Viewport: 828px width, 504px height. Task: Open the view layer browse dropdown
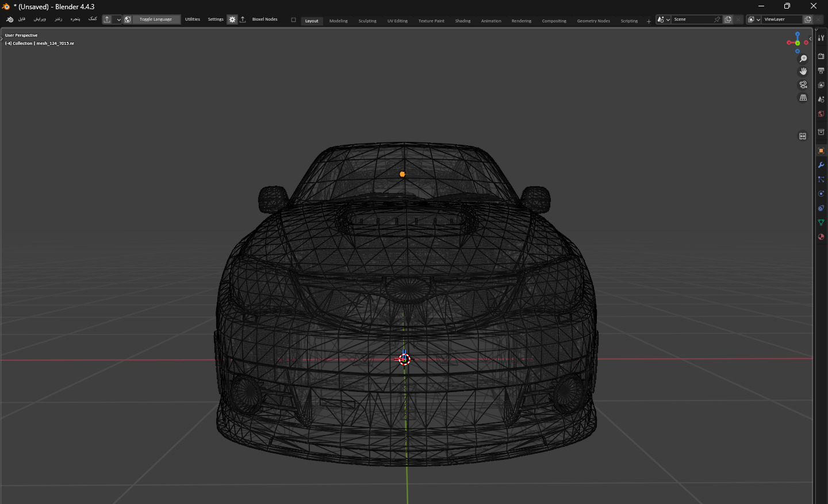coord(754,20)
